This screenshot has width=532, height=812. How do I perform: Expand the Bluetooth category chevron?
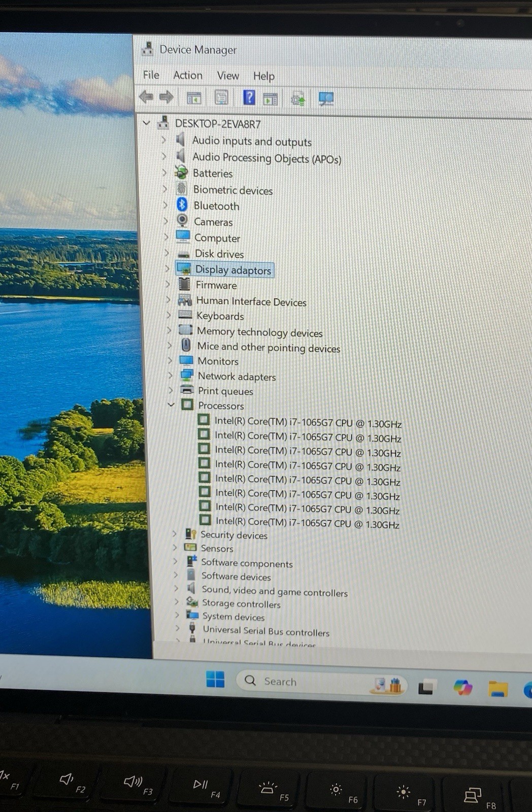click(x=165, y=205)
